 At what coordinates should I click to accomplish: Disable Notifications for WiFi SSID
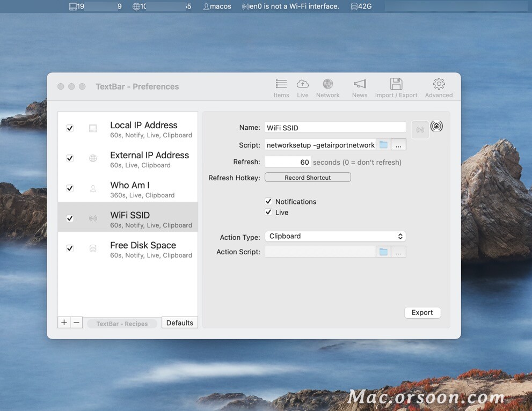(x=268, y=202)
